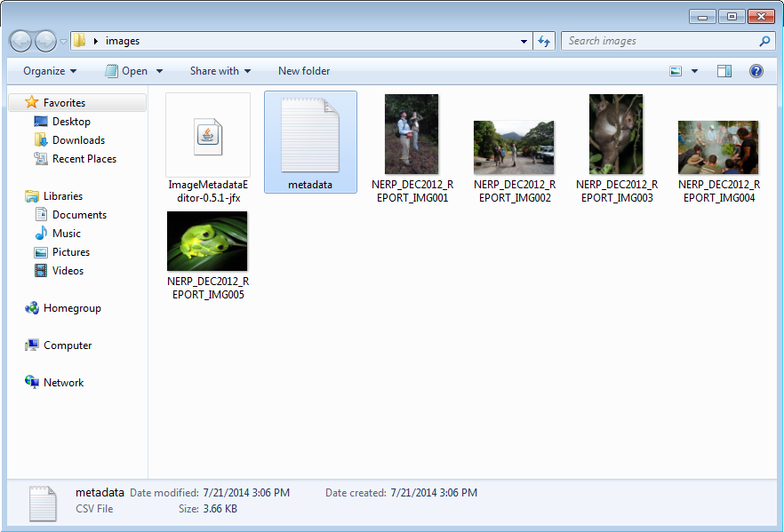
Task: Select the metadata CSV file icon
Action: tap(310, 135)
